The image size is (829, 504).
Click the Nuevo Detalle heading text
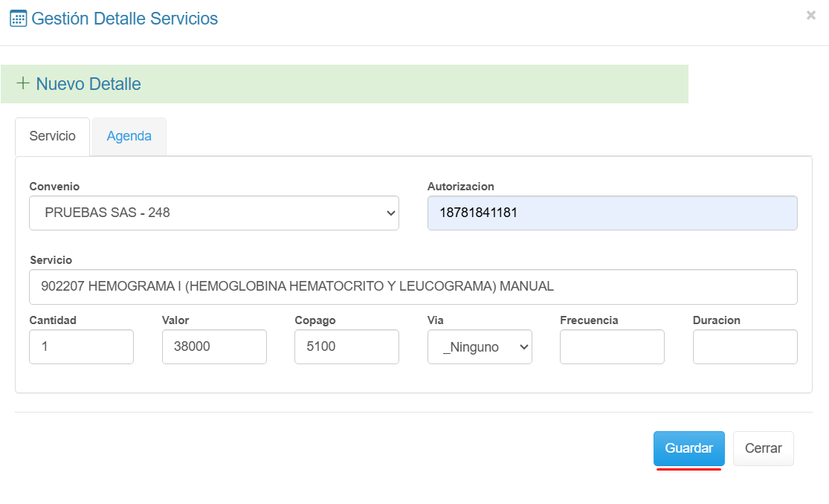88,84
